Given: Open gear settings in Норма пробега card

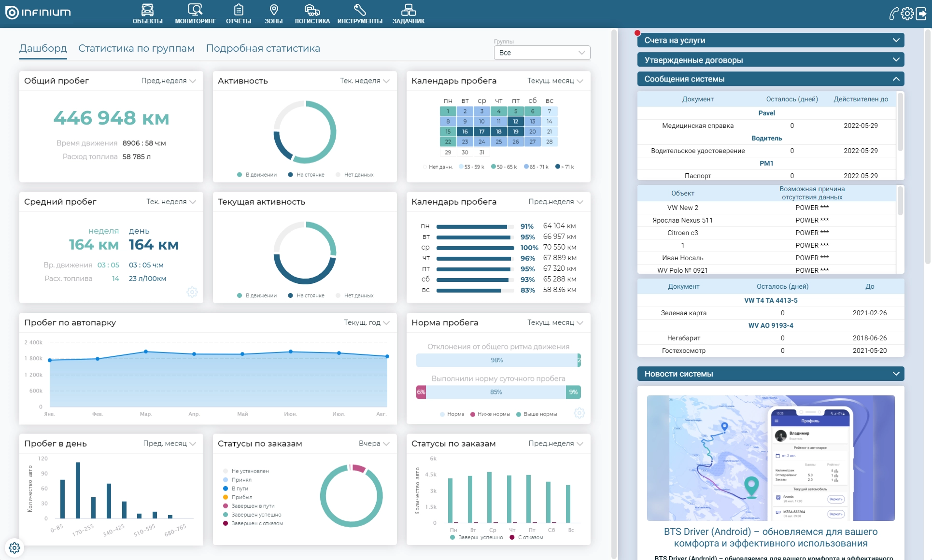Looking at the screenshot, I should 579,413.
